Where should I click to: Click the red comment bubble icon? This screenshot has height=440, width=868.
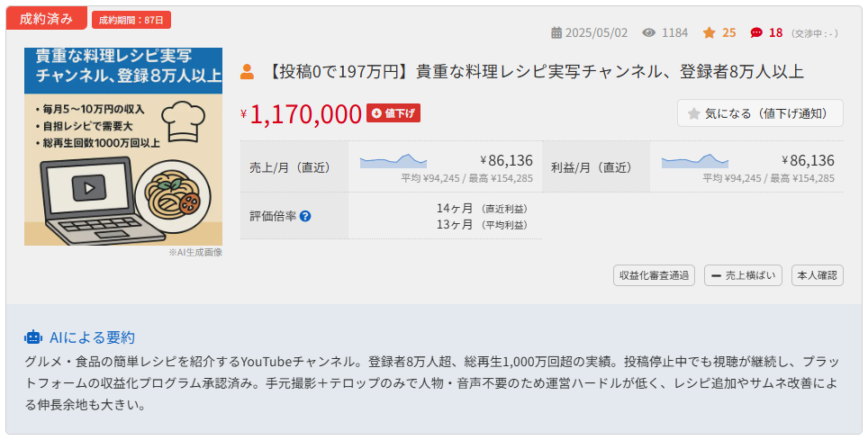tap(756, 33)
